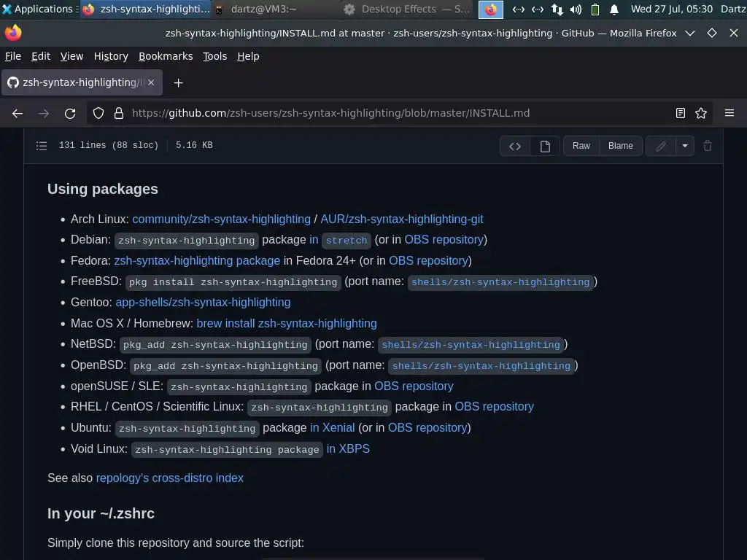This screenshot has height=560, width=747.
Task: Click FreeBSD shells/zsh-syntax-highlighting port link
Action: click(500, 282)
